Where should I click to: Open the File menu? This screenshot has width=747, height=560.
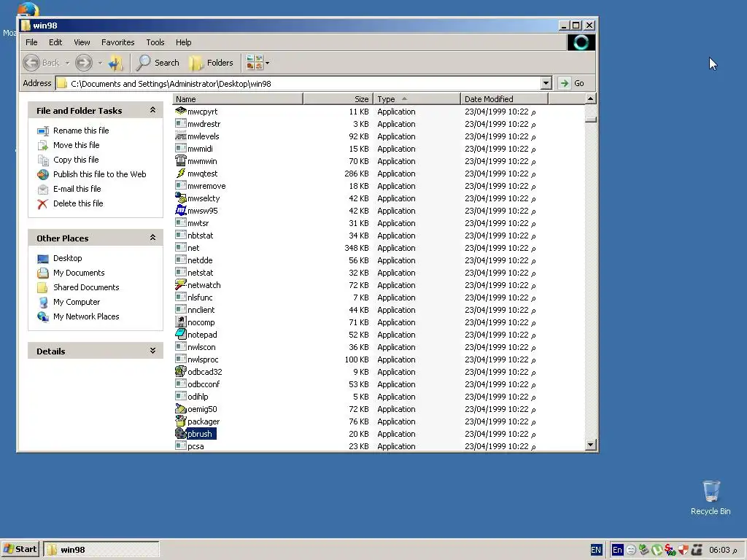point(31,42)
